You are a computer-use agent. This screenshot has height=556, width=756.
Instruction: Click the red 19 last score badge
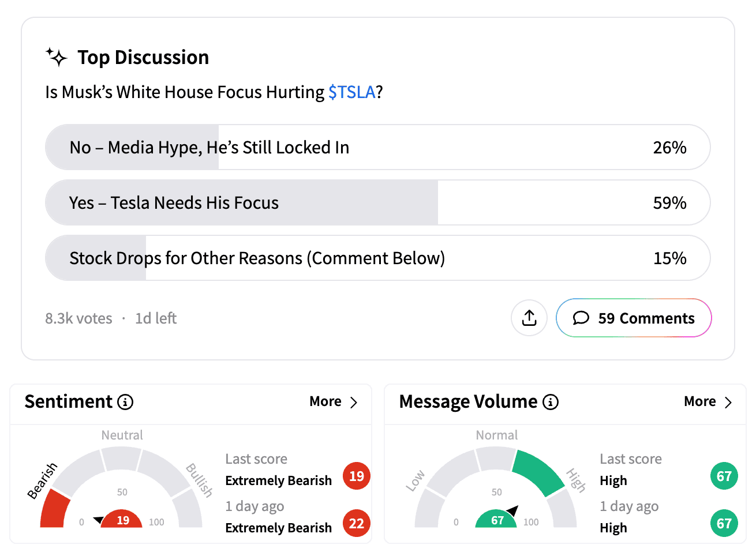pos(357,476)
